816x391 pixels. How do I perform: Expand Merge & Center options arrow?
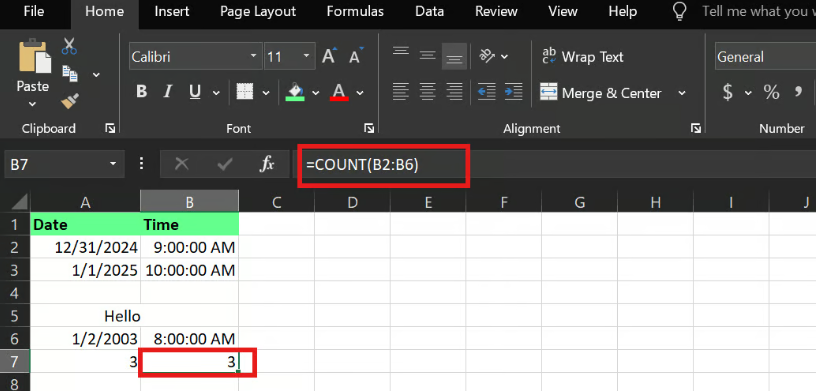coord(682,93)
